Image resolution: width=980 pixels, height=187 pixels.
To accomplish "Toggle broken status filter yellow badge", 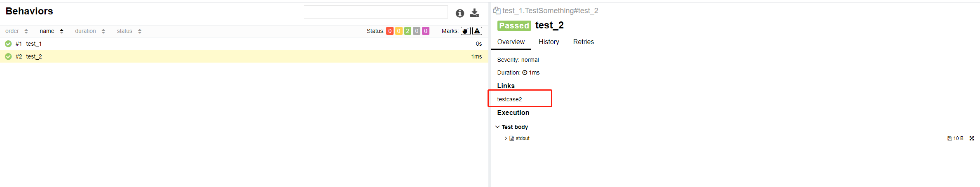I will (x=399, y=31).
